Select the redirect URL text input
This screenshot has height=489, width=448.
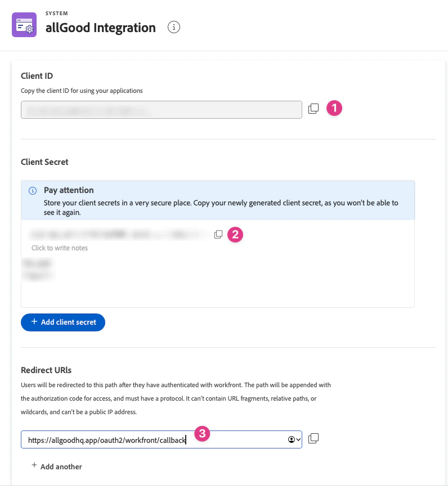[141, 439]
